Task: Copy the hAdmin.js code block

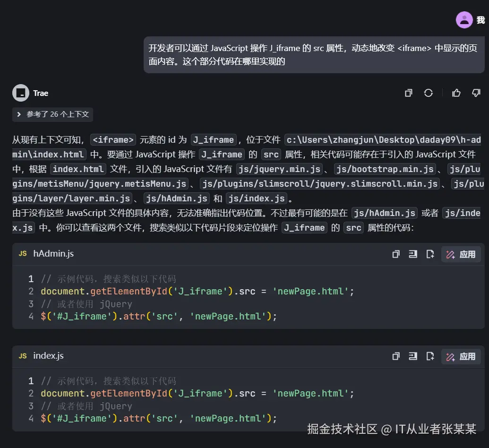Action: click(396, 254)
